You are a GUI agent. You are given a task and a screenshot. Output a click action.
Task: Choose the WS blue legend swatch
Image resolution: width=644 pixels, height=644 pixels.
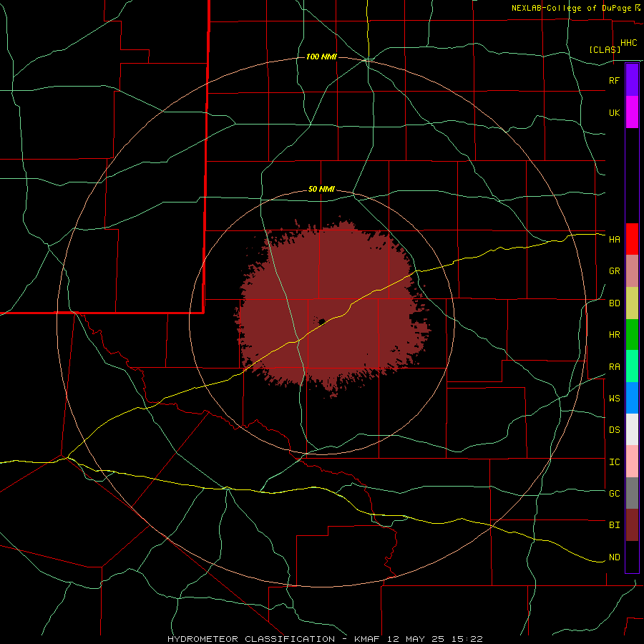pyautogui.click(x=632, y=398)
